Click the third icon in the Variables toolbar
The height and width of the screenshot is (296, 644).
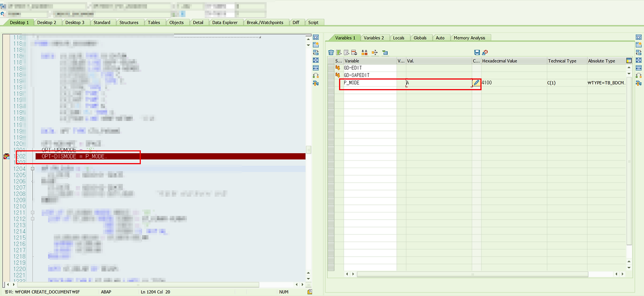pyautogui.click(x=346, y=52)
